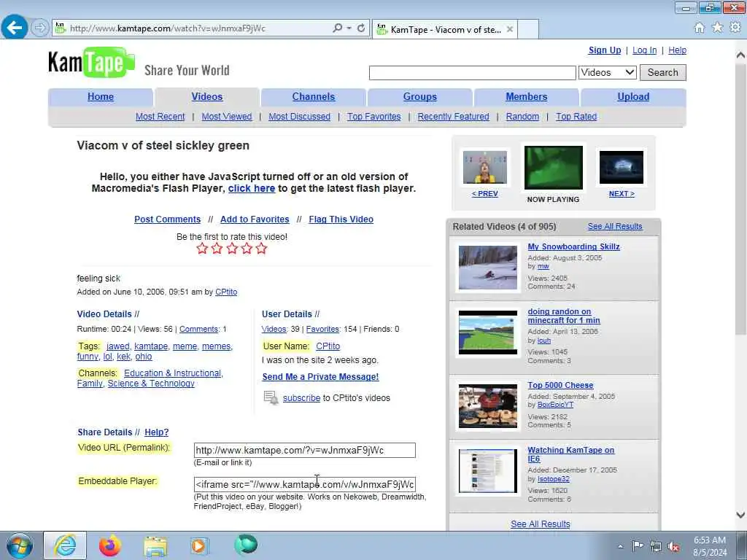Click the Action Center flag icon
The height and width of the screenshot is (560, 747).
click(638, 546)
